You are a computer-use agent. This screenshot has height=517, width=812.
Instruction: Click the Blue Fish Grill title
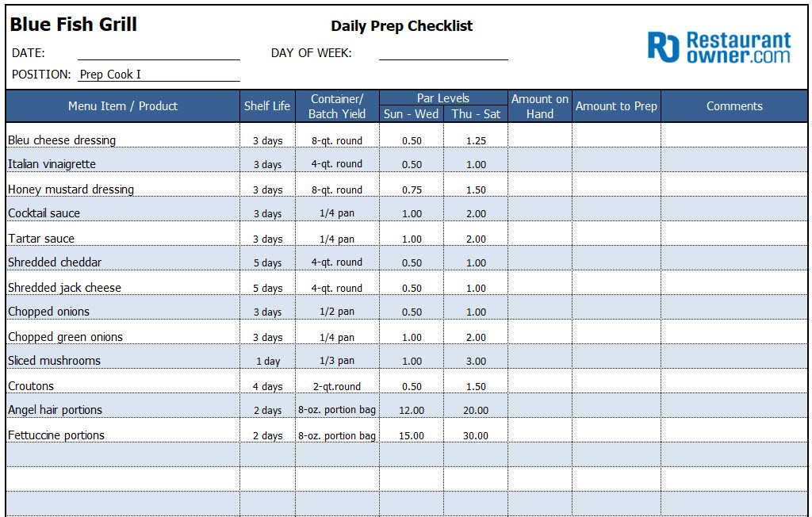click(x=73, y=25)
